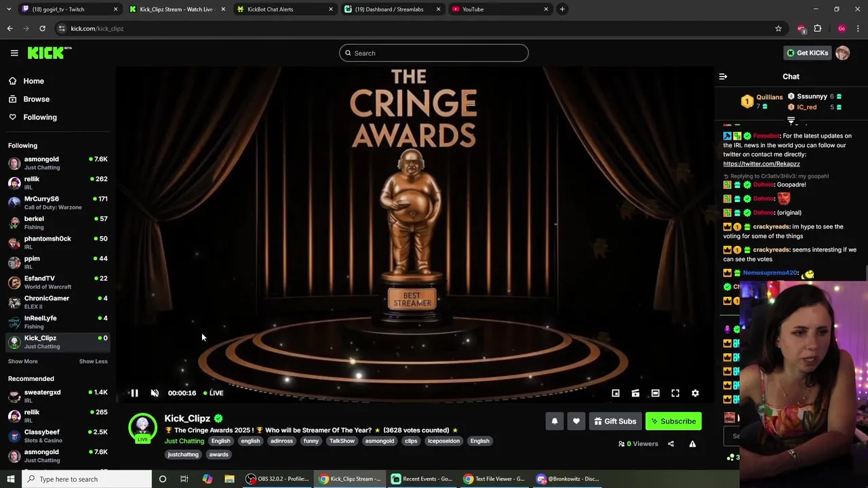The width and height of the screenshot is (868, 488).
Task: Toggle theater mode in the player
Action: 655,393
